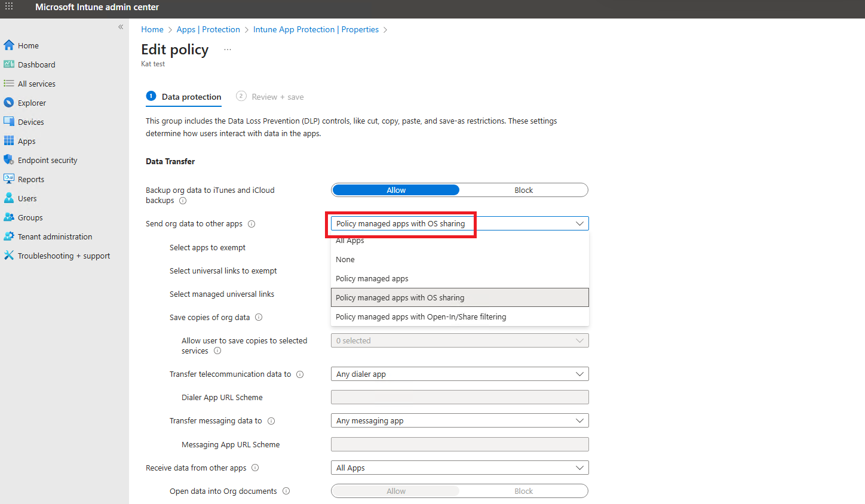Image resolution: width=865 pixels, height=504 pixels.
Task: Click info icon for save copies to selected services
Action: [217, 351]
